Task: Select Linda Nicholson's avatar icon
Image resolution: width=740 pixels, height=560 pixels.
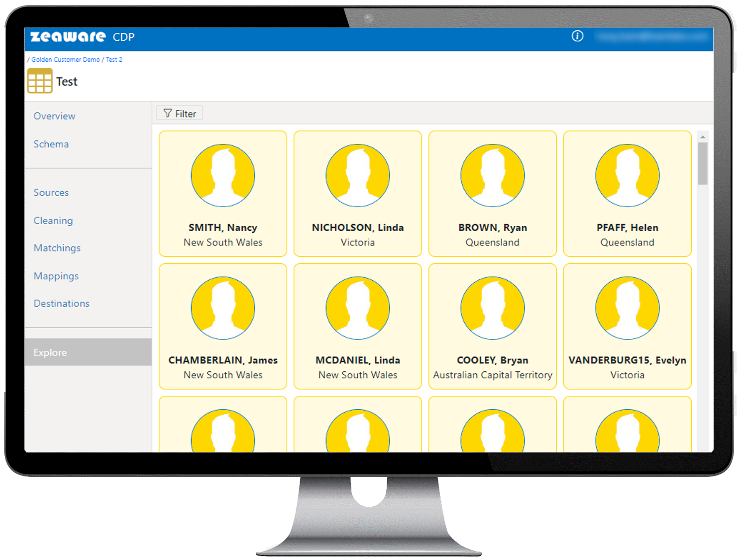Action: tap(357, 175)
